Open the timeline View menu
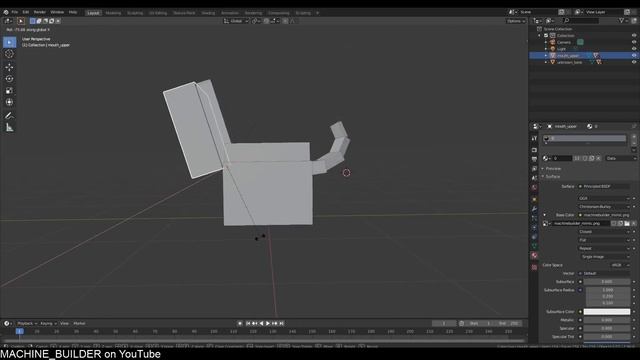 [x=64, y=323]
